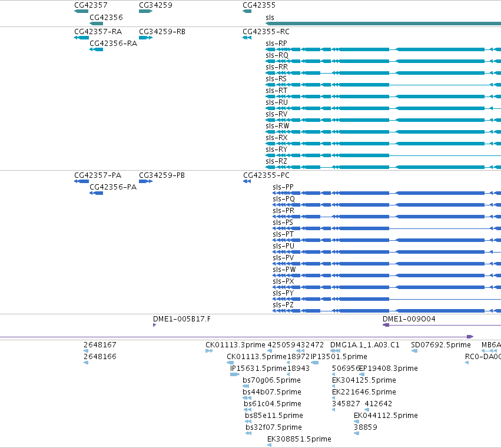
Task: Select the bs85e11.5prime EST
Action: click(248, 422)
